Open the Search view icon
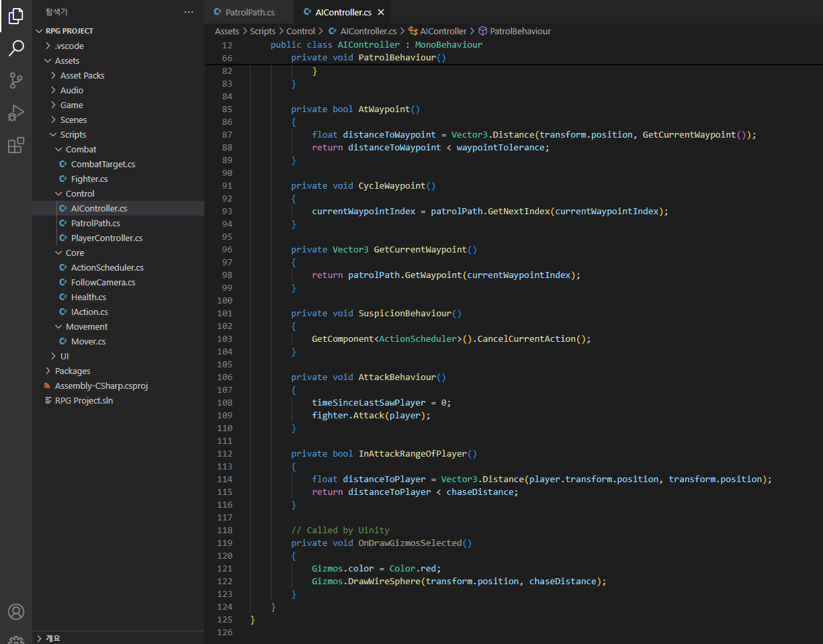Viewport: 823px width, 644px height. pos(16,48)
